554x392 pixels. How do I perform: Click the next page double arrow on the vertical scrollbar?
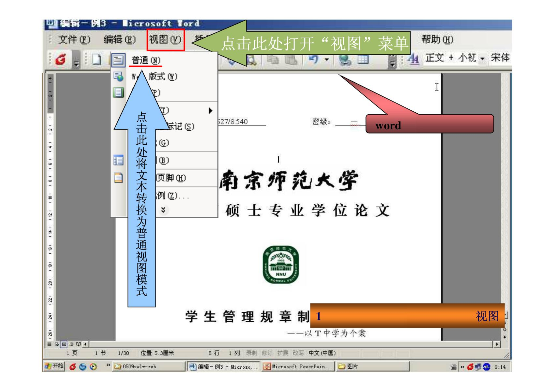(505, 337)
